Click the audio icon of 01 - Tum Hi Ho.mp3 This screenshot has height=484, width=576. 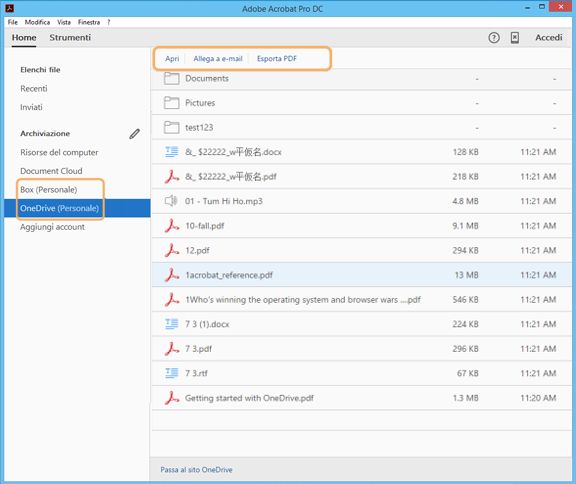tap(171, 201)
